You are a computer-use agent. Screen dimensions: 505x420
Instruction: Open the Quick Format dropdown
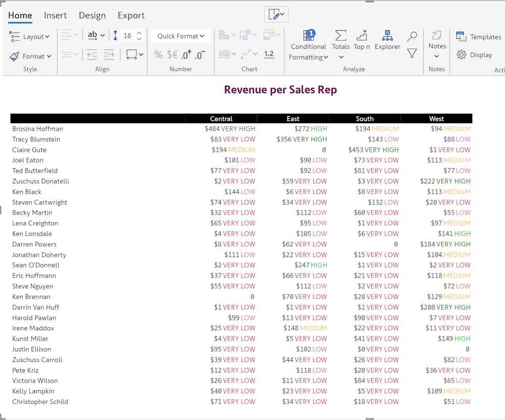pos(180,36)
